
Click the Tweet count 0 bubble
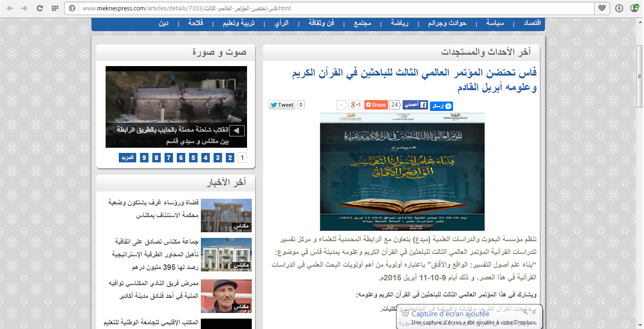coord(301,105)
